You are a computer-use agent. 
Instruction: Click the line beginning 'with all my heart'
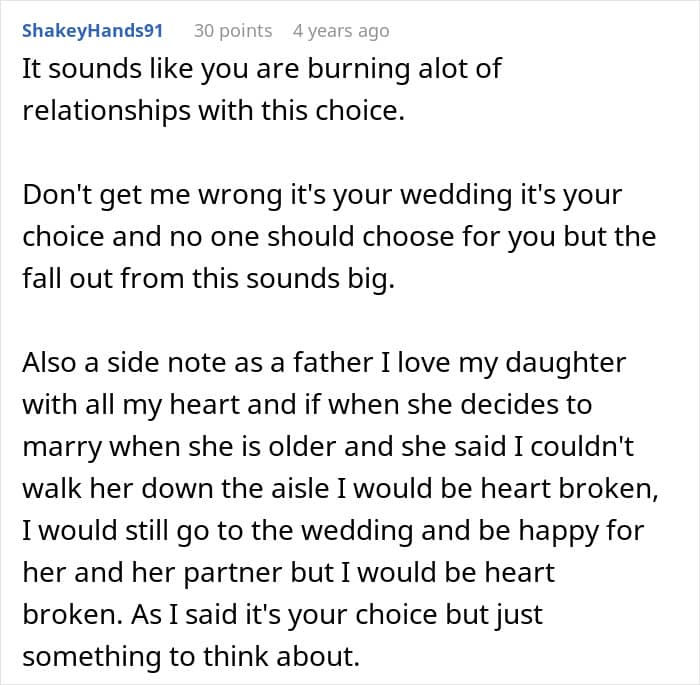(x=307, y=405)
